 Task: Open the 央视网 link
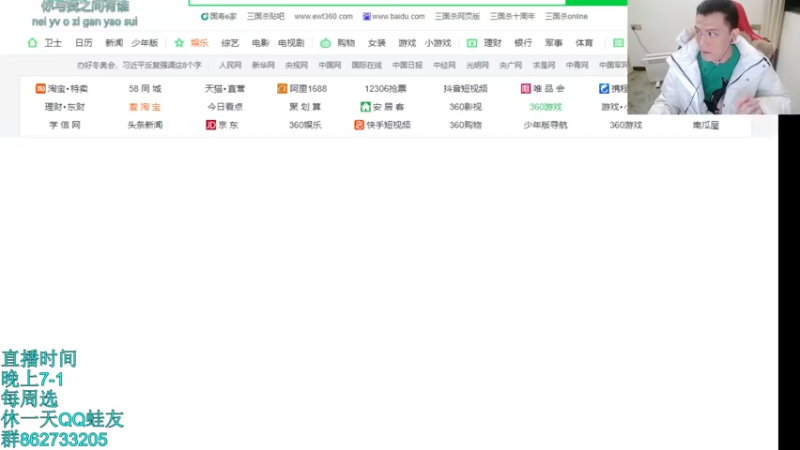coord(296,65)
